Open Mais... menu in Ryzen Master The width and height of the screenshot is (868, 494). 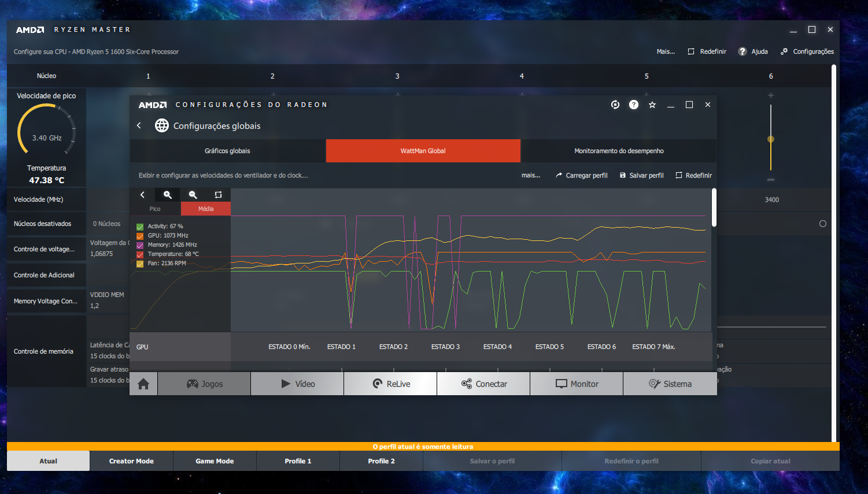tap(666, 51)
